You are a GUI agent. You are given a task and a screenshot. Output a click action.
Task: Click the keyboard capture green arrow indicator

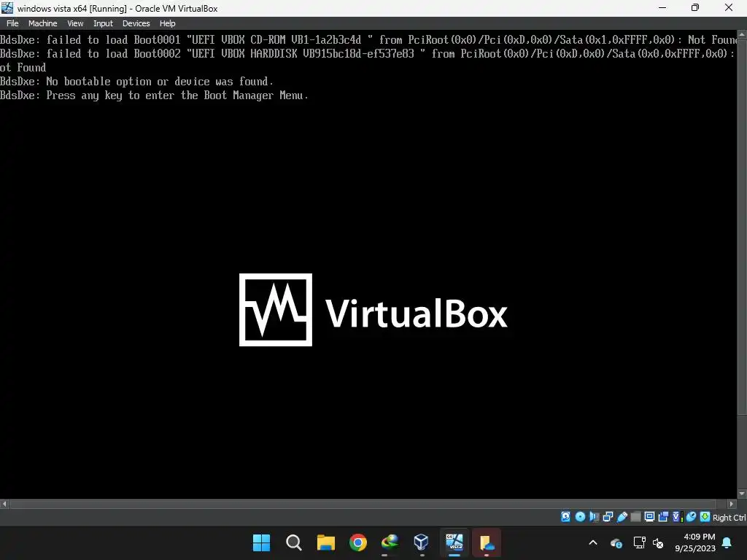click(705, 517)
